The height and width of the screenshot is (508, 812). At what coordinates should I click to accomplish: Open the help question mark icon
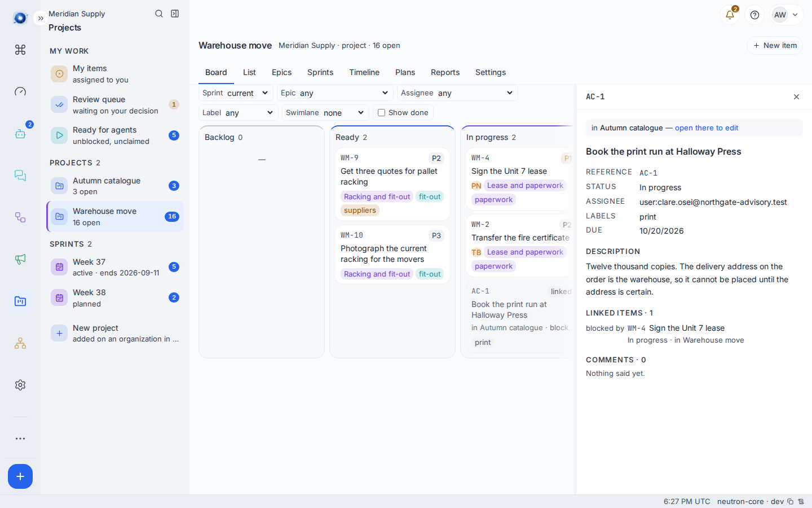pyautogui.click(x=754, y=15)
